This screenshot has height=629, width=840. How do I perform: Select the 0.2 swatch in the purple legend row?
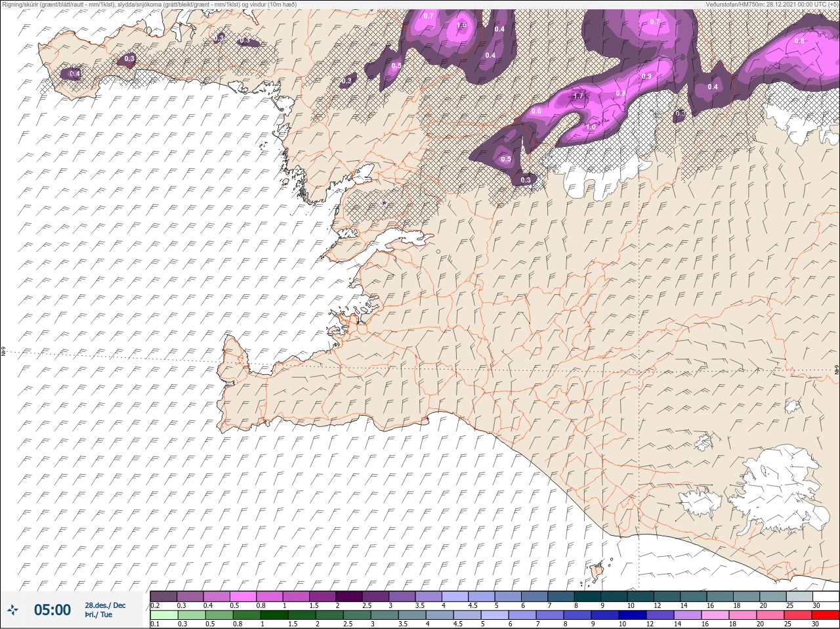pyautogui.click(x=163, y=596)
